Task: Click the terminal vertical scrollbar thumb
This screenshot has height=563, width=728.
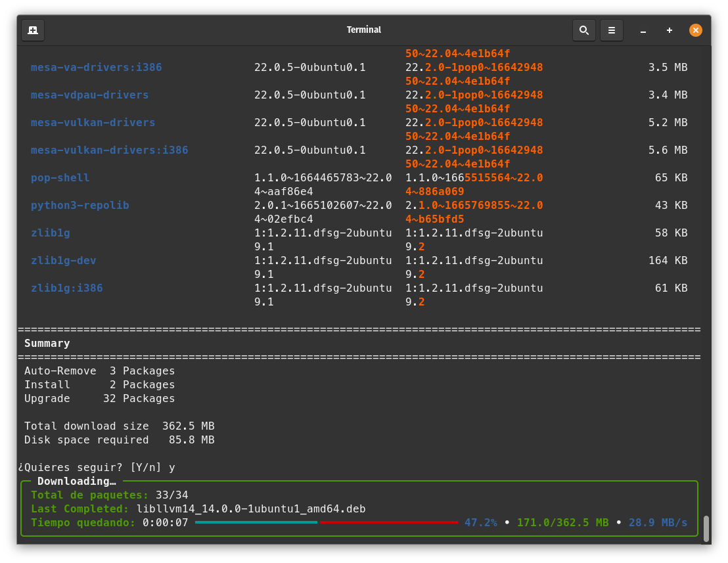Action: click(x=706, y=529)
